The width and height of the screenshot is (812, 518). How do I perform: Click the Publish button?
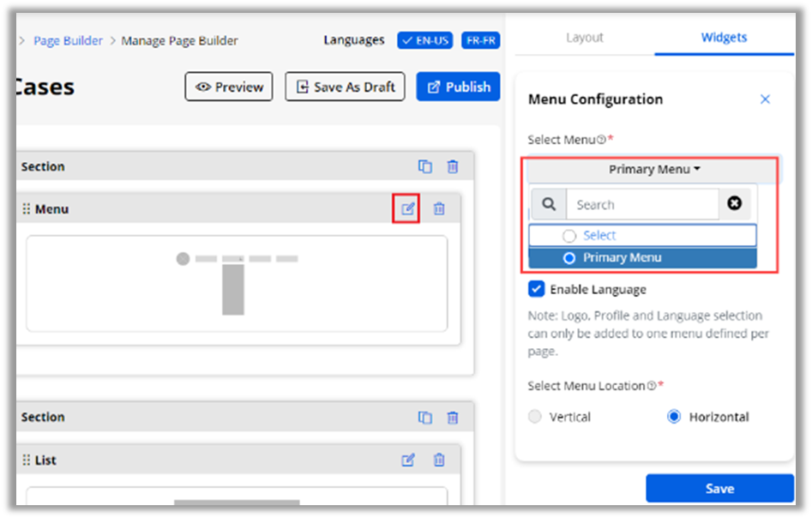[458, 87]
